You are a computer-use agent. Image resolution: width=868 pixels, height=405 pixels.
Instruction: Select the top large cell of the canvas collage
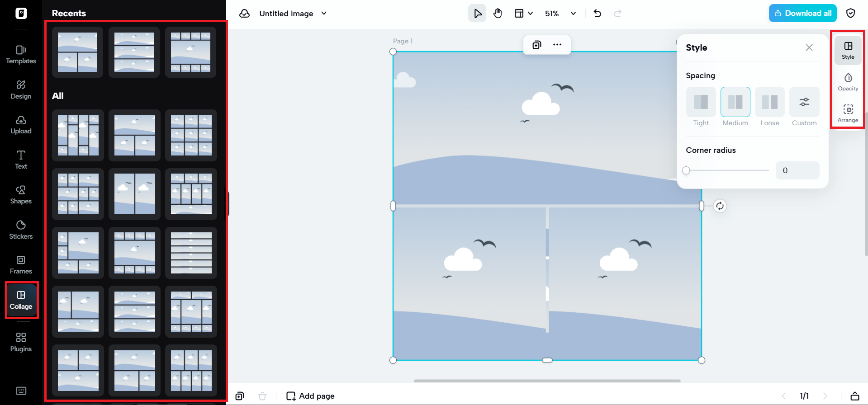point(547,128)
